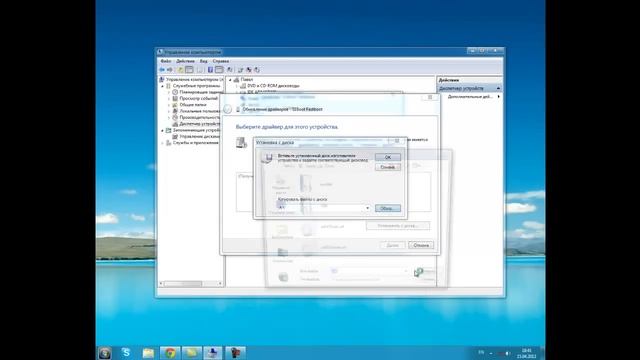The width and height of the screenshot is (640, 360).
Task: Click the Computer Management taskbar icon
Action: [213, 353]
